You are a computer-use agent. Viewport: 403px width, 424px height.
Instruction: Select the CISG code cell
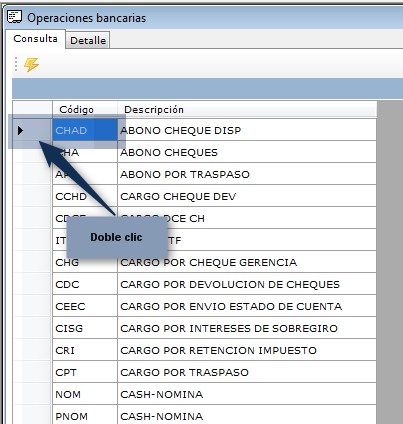coord(85,328)
